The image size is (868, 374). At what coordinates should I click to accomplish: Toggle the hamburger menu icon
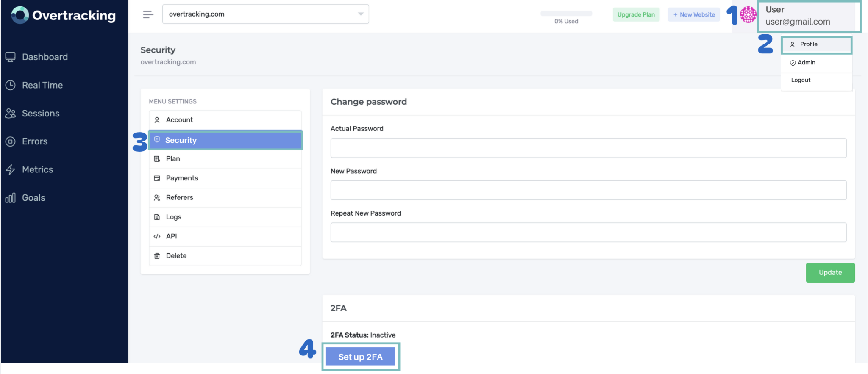[x=148, y=14]
